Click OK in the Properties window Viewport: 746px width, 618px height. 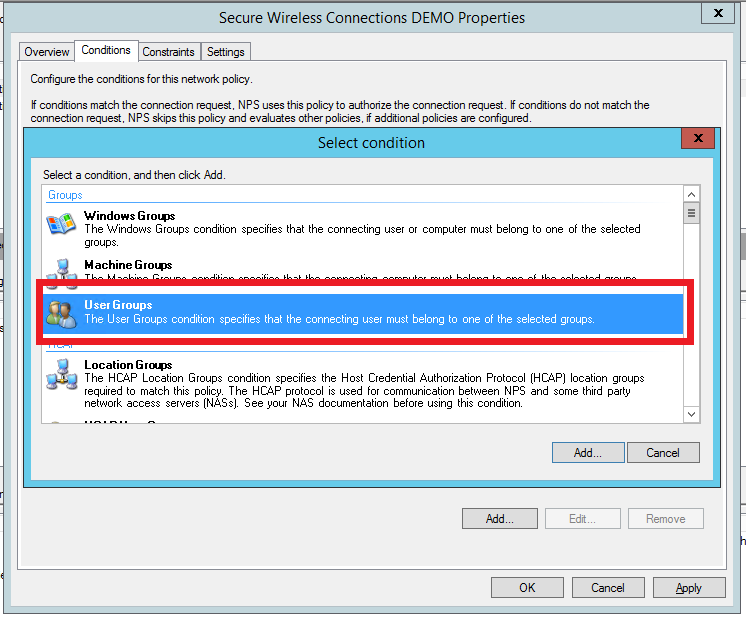[x=527, y=588]
